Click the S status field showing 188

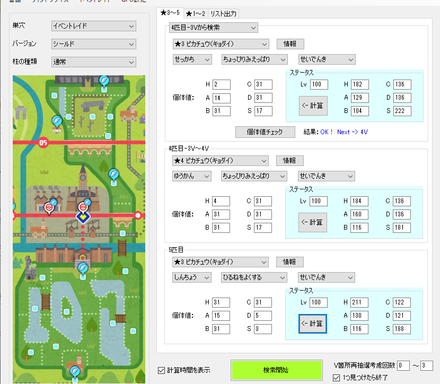(402, 329)
